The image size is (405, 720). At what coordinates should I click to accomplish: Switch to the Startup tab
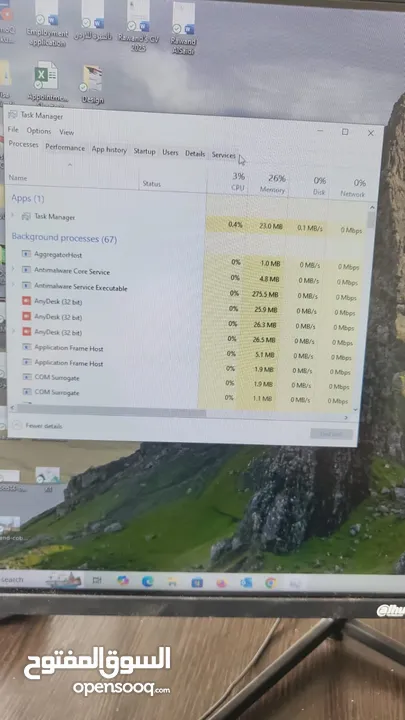[x=145, y=151]
